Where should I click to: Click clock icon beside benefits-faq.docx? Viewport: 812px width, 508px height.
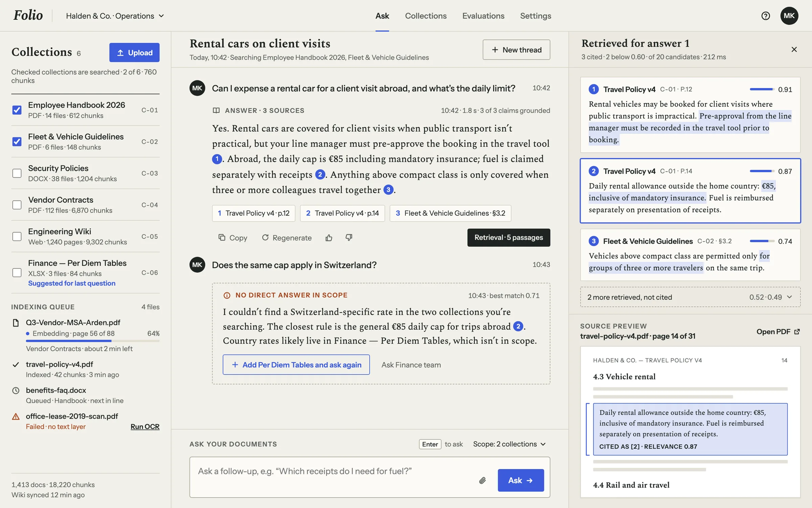click(16, 390)
